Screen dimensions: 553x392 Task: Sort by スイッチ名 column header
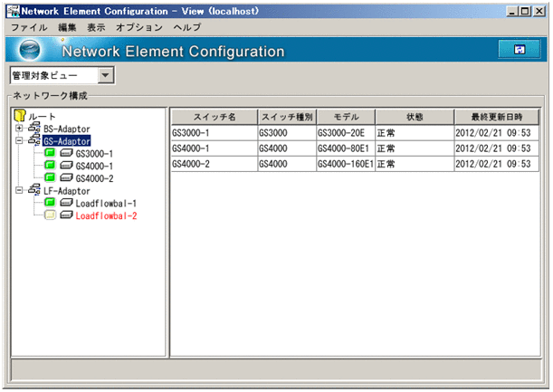(213, 117)
